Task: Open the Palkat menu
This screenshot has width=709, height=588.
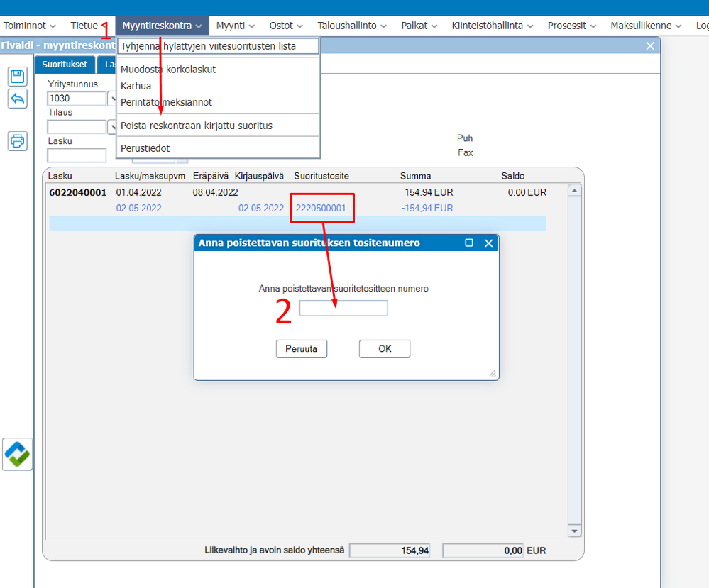Action: [419, 26]
